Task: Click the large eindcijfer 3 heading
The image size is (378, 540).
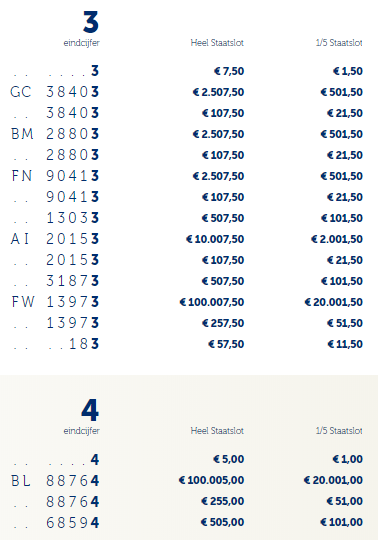Action: [91, 22]
